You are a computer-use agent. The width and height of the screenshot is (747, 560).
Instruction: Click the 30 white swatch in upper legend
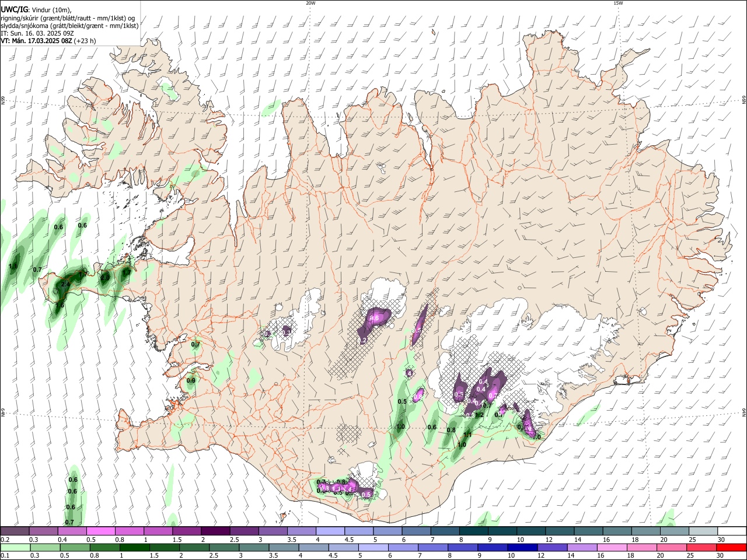(x=731, y=531)
